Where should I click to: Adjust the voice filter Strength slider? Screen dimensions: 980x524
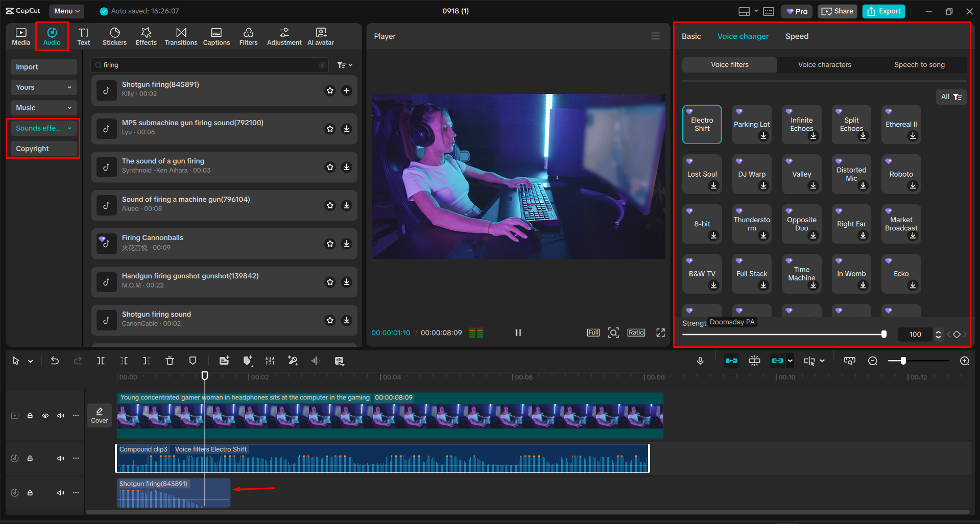pos(884,334)
